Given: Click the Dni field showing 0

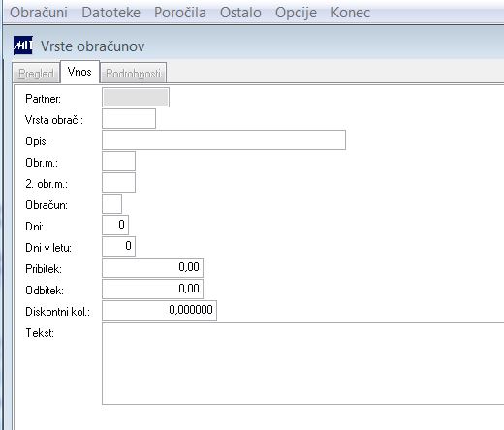Looking at the screenshot, I should 115,225.
